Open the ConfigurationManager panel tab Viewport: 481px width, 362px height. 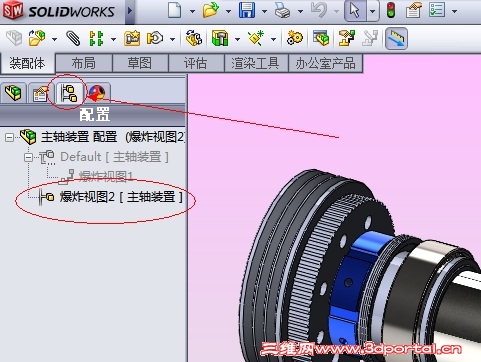tap(69, 93)
